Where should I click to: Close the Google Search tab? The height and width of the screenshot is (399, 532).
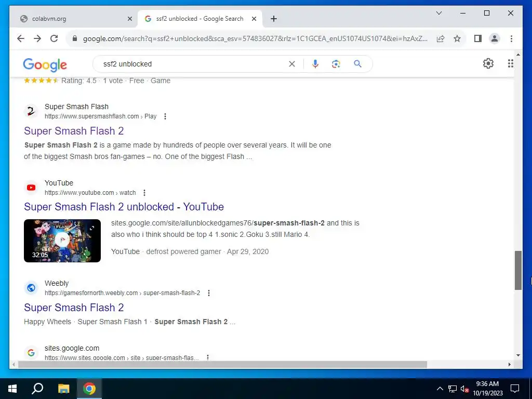pos(254,19)
